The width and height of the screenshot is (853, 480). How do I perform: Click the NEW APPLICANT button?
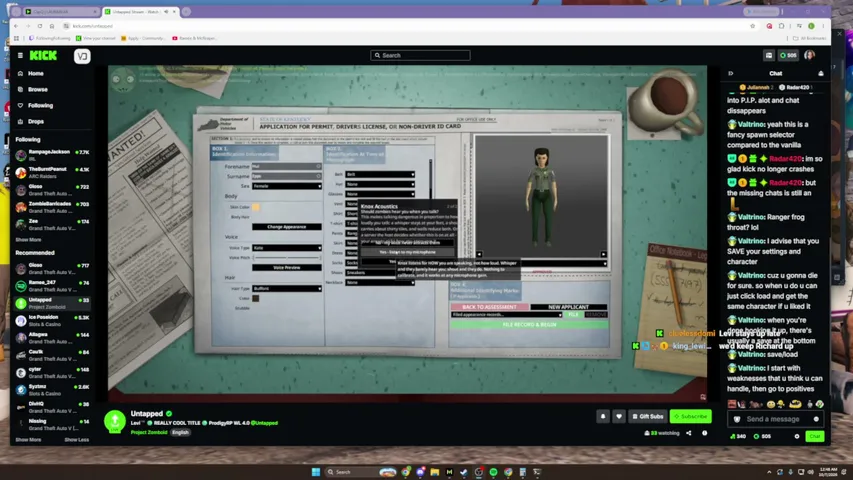[x=568, y=307]
